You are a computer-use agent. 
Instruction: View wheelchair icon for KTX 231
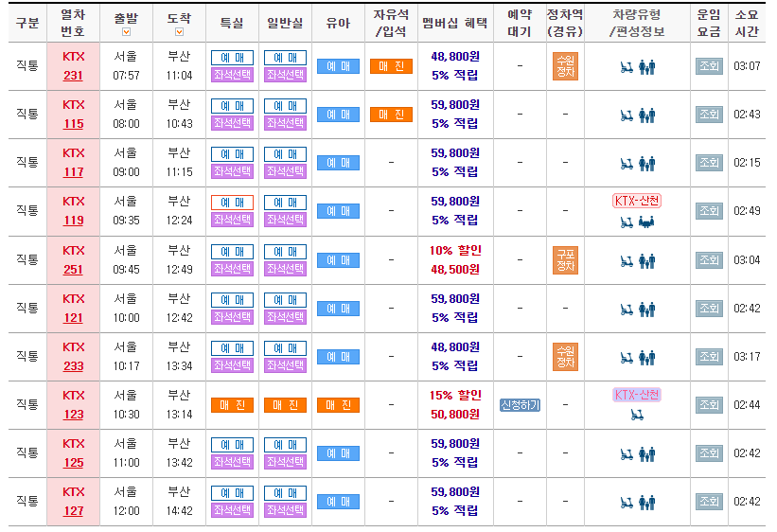click(627, 67)
